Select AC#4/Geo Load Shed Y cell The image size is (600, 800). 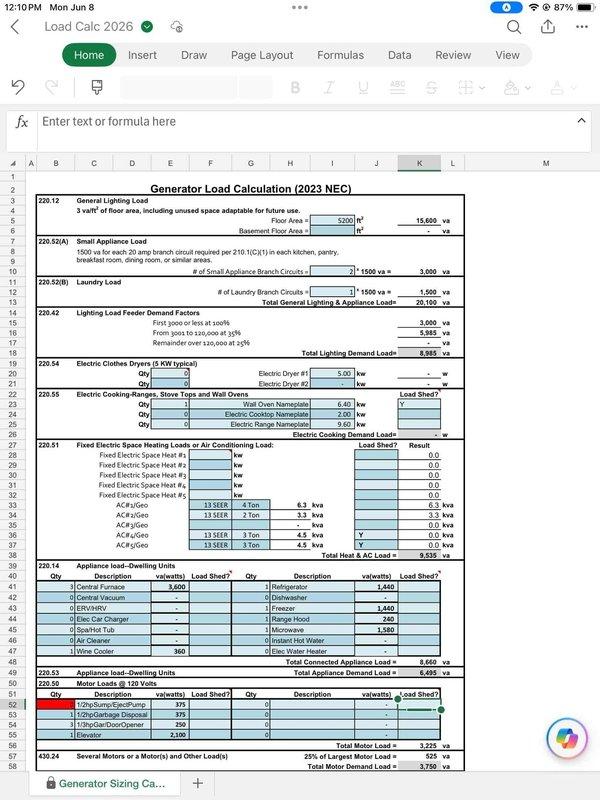(376, 535)
